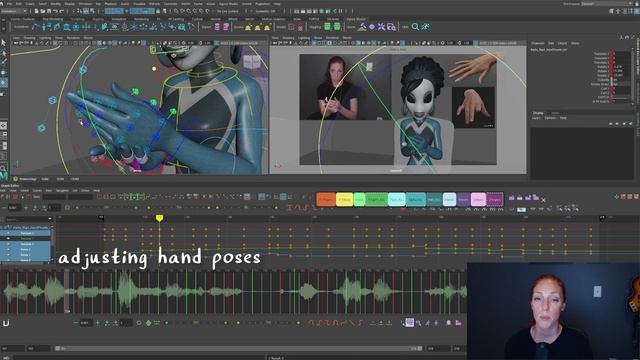Image resolution: width=640 pixels, height=360 pixels.
Task: Select the arrow Select tool in toolbox
Action: pos(3,42)
